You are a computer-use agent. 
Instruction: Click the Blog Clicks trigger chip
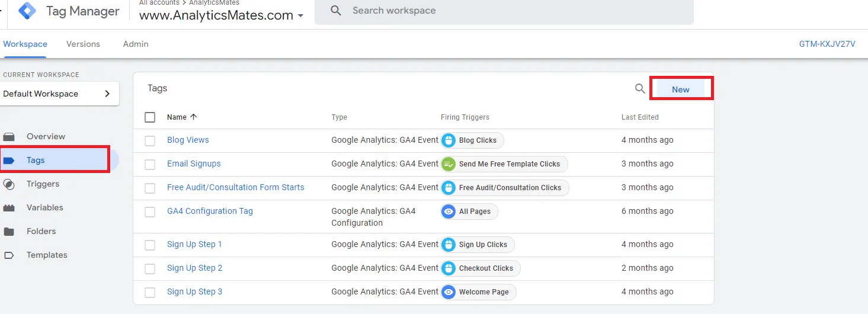pyautogui.click(x=472, y=140)
